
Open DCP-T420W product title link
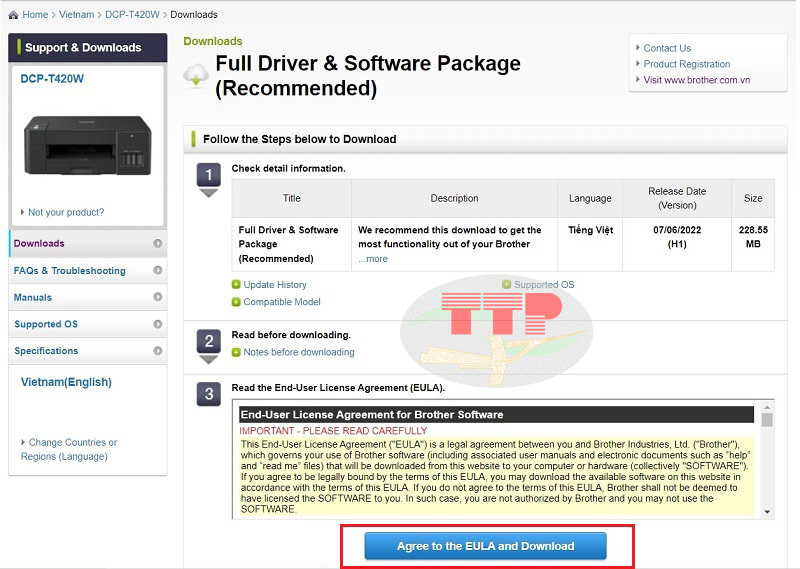(52, 79)
